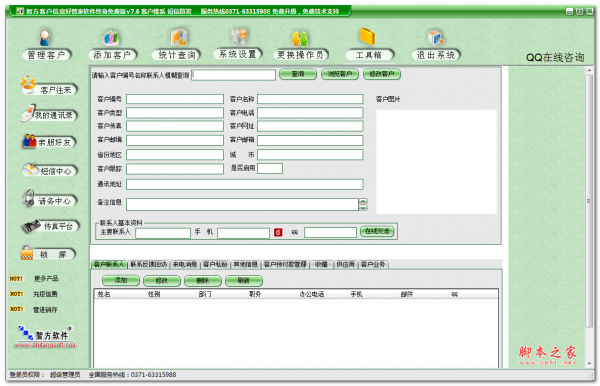This screenshot has width=600, height=386.
Task: Open 传真平台 in the left sidebar
Action: 51,226
